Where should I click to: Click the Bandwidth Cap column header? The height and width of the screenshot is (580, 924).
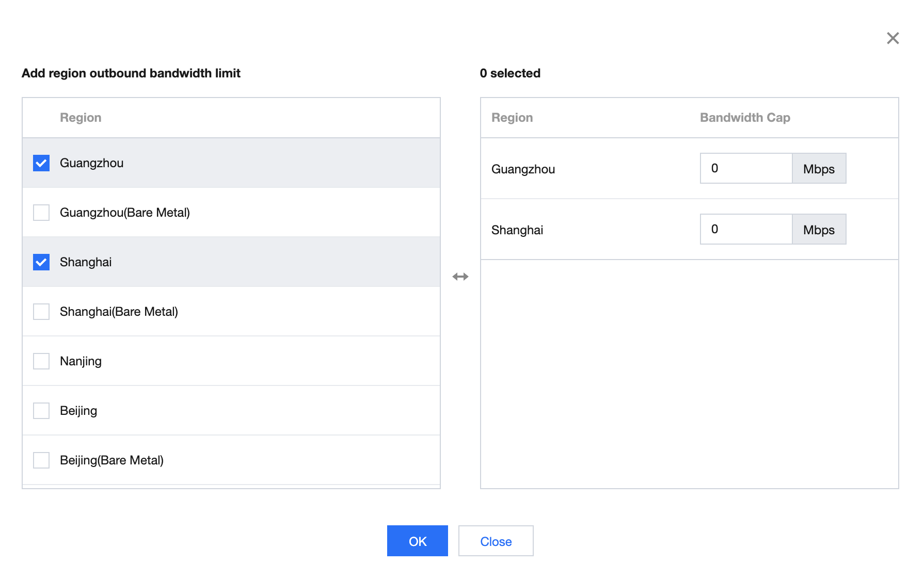[x=744, y=117]
